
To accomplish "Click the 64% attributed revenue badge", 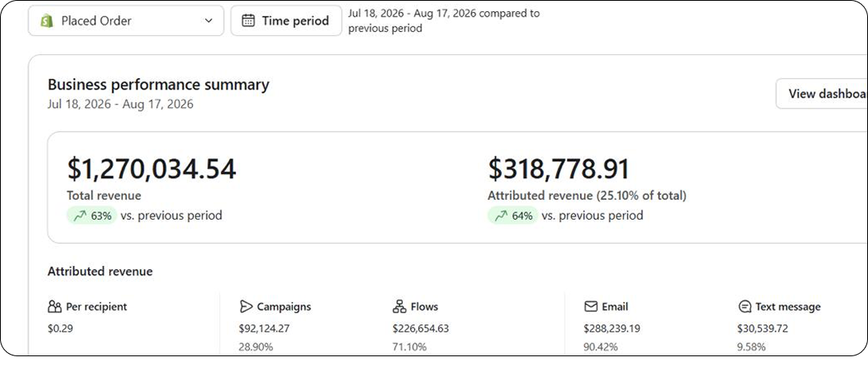I will pyautogui.click(x=513, y=216).
